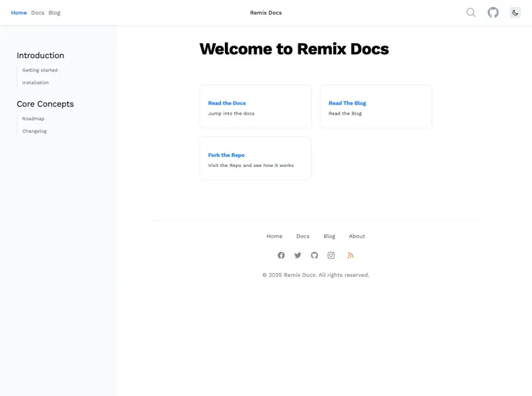The image size is (532, 396).
Task: Open Roadmap in sidebar
Action: coord(33,118)
